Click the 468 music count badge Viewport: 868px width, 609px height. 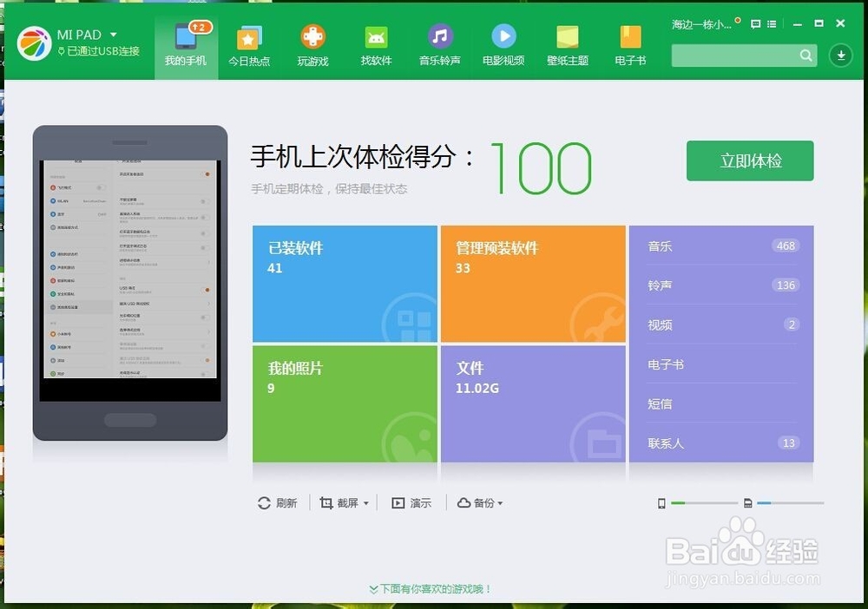point(786,246)
